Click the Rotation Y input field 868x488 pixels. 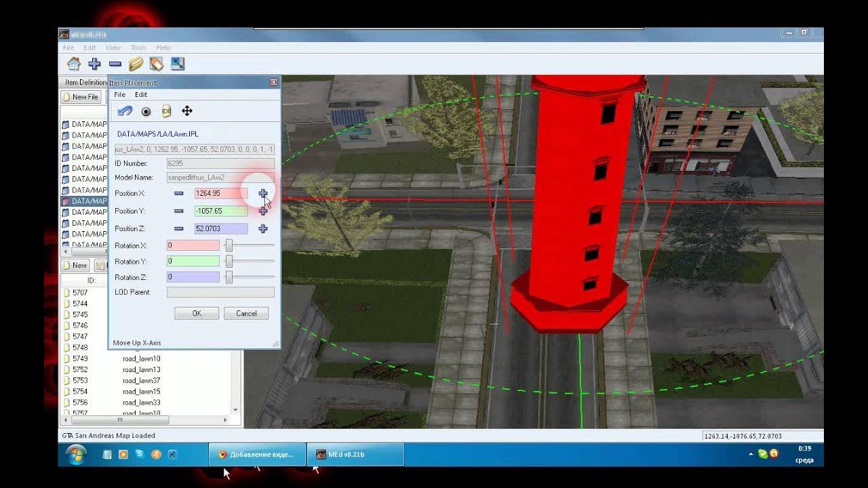[x=193, y=261]
